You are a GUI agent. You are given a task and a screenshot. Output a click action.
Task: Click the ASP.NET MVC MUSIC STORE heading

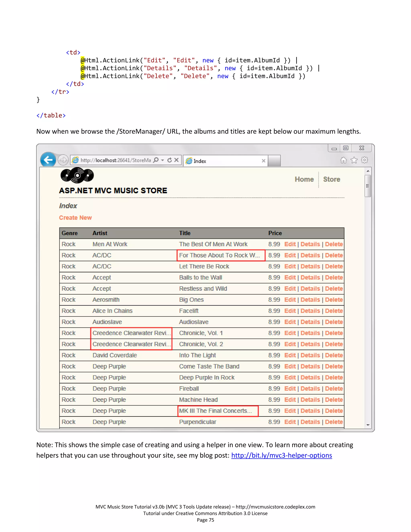pyautogui.click(x=113, y=191)
